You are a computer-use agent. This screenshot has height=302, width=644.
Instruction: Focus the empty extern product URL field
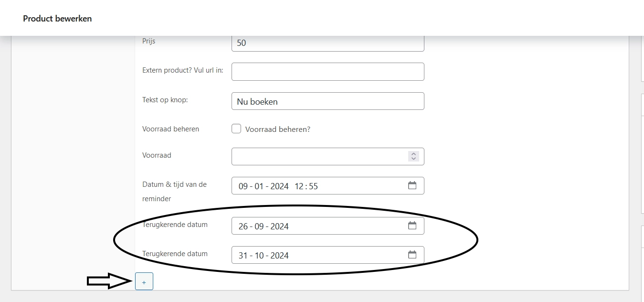[327, 72]
